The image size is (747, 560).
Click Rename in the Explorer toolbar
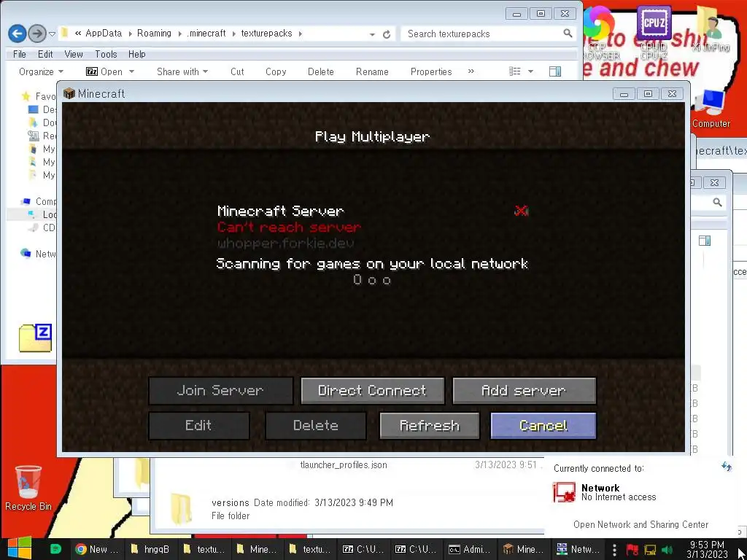coord(372,71)
